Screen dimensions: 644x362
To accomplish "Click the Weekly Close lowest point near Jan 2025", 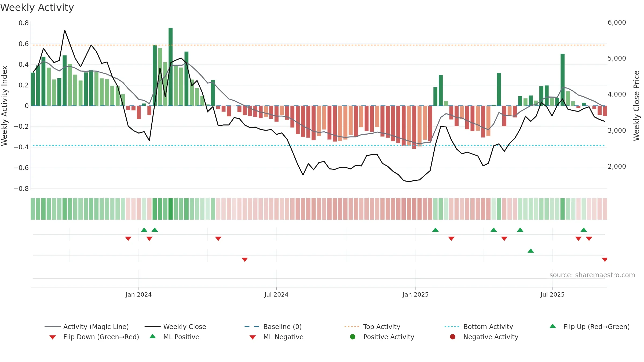I will [x=409, y=182].
